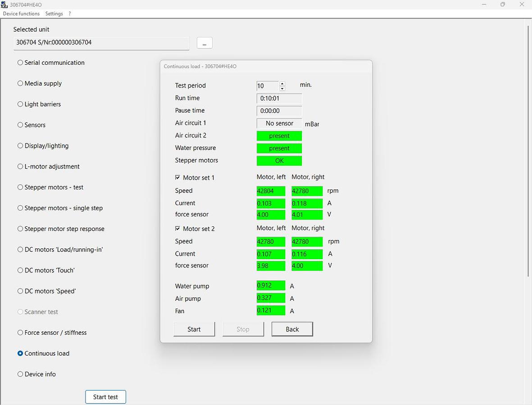Click the Start button in dialog
This screenshot has width=532, height=405.
click(x=194, y=329)
